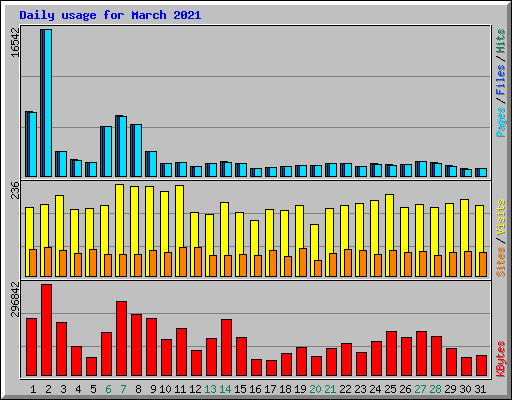Click the day 23 label on x-axis
Viewport: 512px width, 400px height.
click(x=360, y=389)
